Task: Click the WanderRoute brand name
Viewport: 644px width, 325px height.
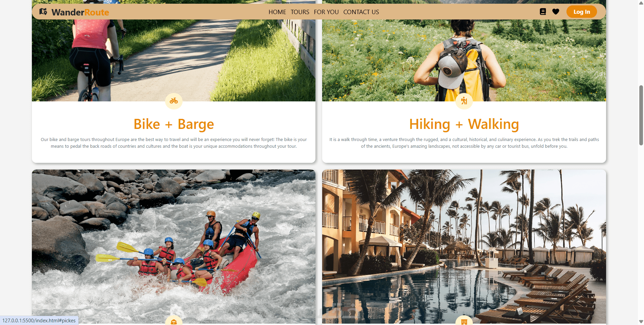Action: pyautogui.click(x=80, y=12)
